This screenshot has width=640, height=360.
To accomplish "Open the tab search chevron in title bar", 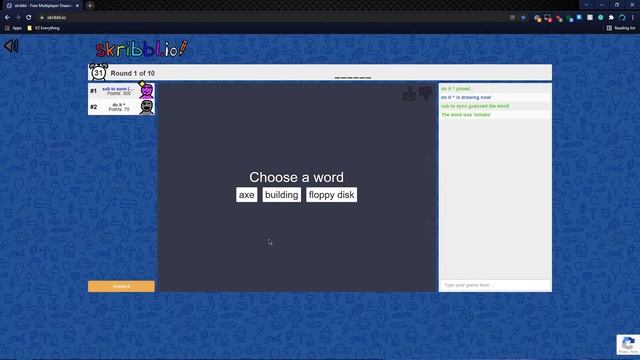I will coord(586,5).
